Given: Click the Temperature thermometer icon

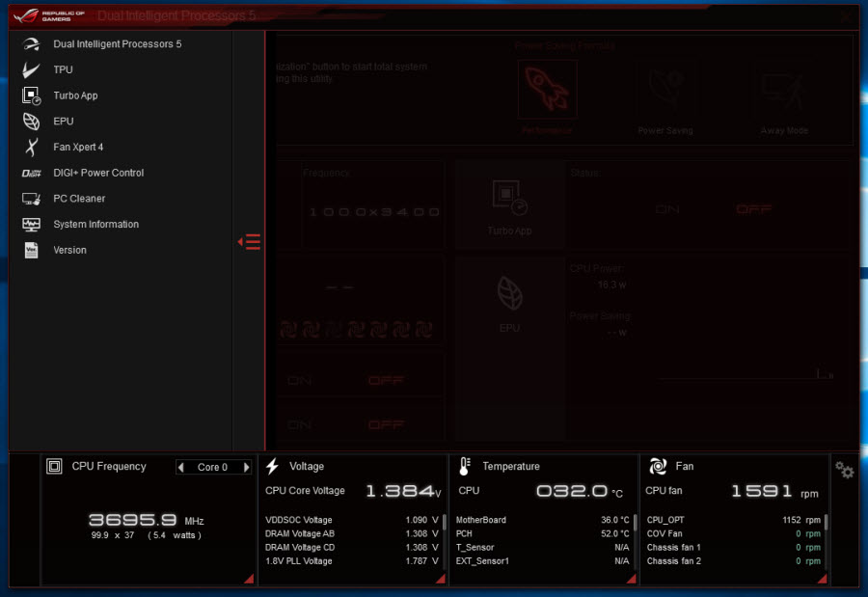Looking at the screenshot, I should [x=465, y=466].
